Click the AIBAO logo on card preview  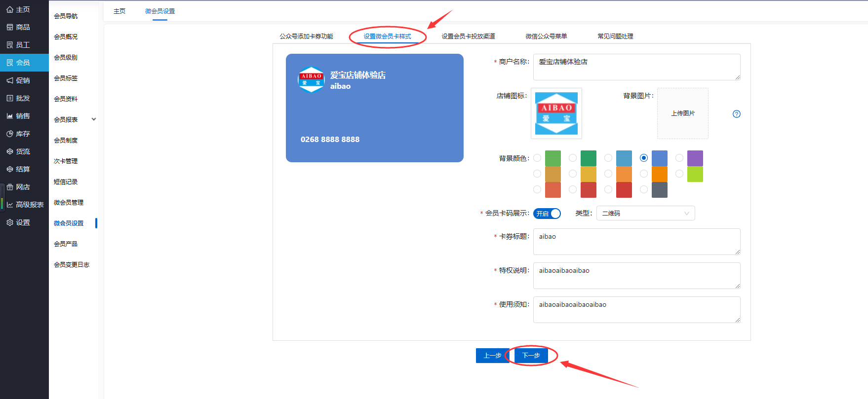pyautogui.click(x=311, y=79)
